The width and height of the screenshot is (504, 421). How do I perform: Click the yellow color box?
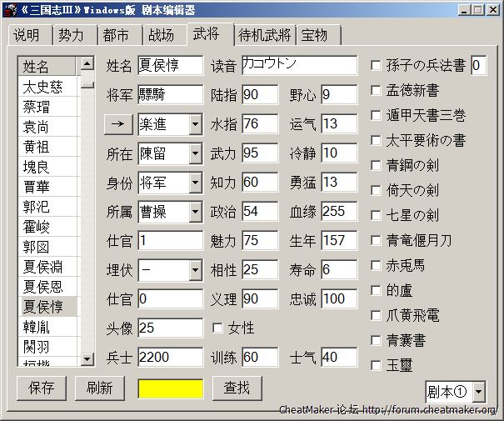click(171, 388)
